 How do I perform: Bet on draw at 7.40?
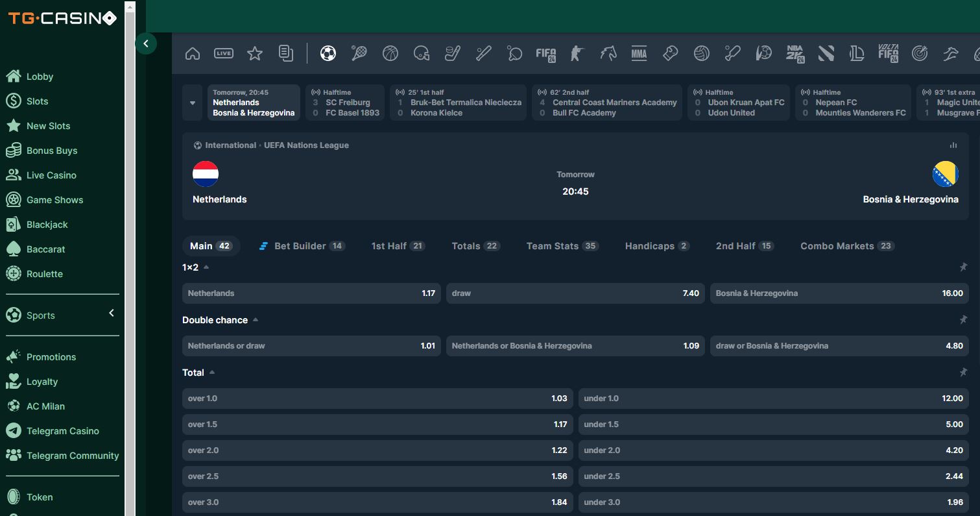(x=575, y=293)
